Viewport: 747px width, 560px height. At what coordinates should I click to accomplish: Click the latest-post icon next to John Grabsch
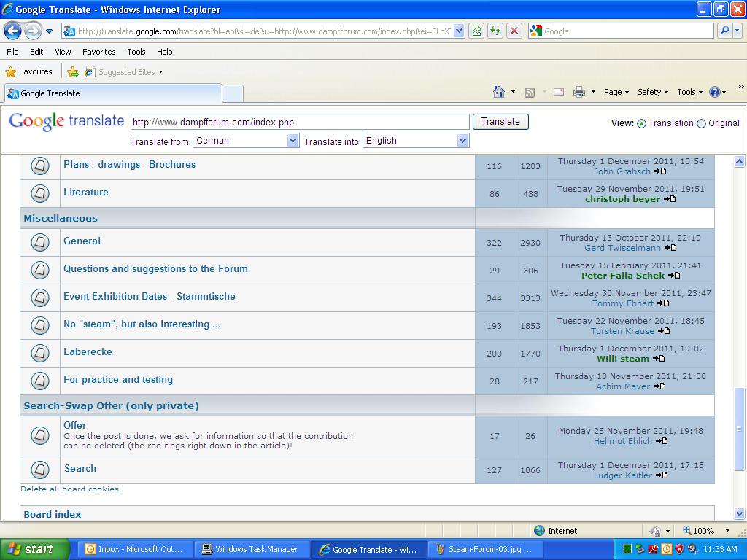[659, 171]
